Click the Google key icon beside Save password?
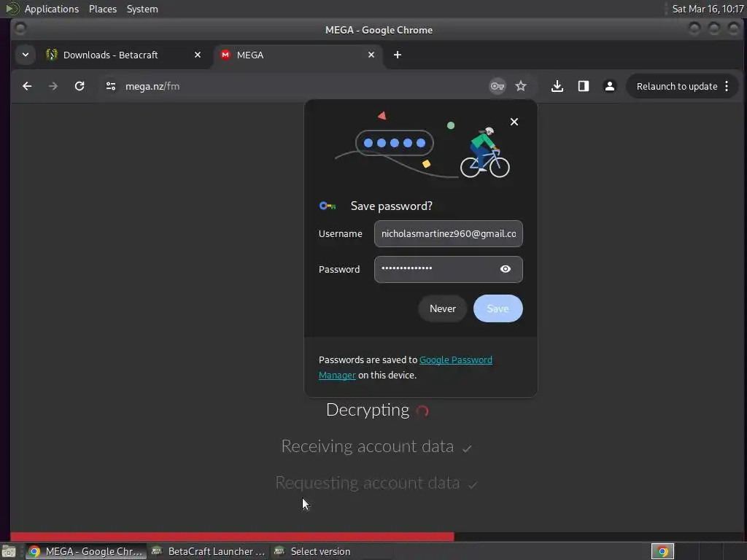747x560 pixels. (x=328, y=206)
